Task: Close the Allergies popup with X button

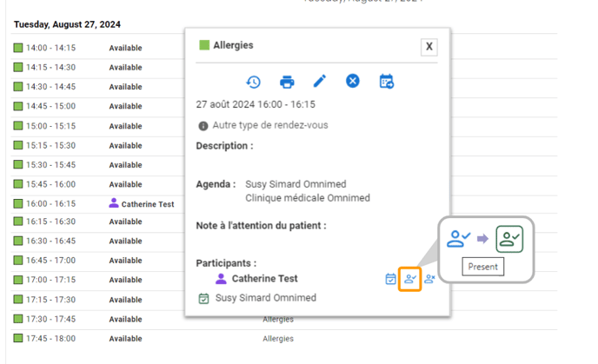Action: [x=429, y=47]
